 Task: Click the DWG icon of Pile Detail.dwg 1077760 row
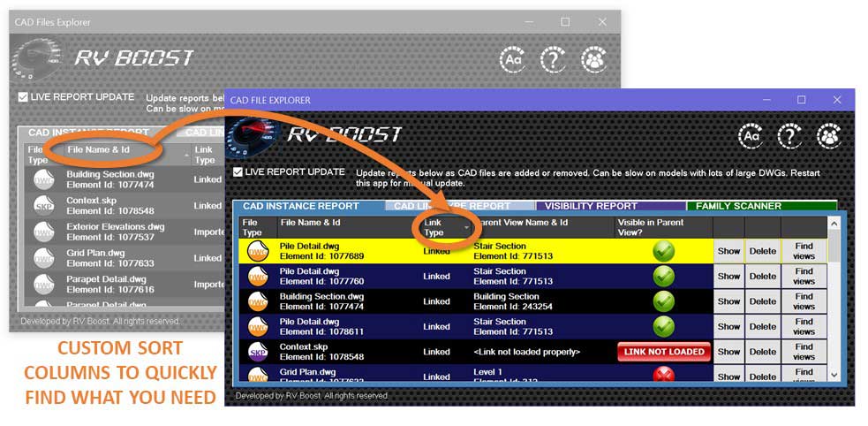point(258,277)
